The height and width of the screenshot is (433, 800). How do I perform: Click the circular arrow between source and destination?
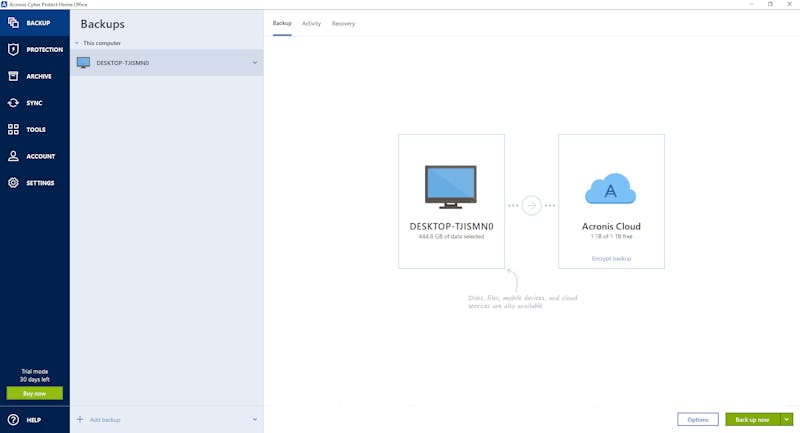pyautogui.click(x=531, y=206)
